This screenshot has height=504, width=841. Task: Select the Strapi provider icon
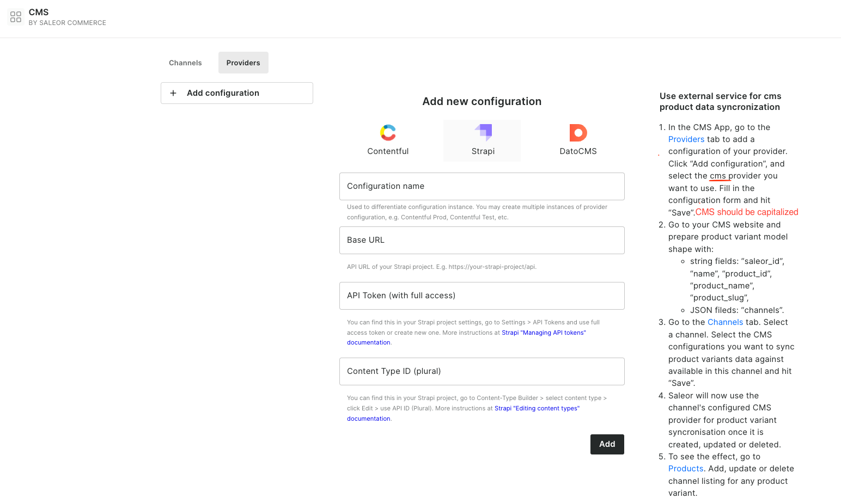coord(482,132)
